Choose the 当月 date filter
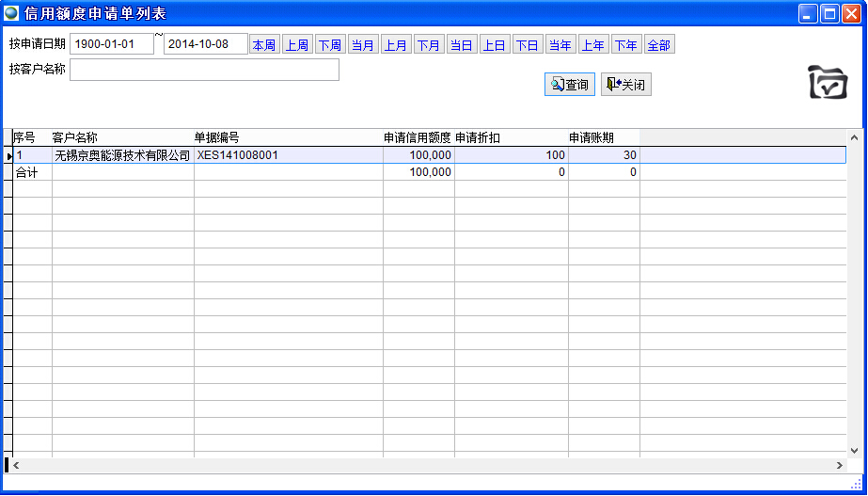The width and height of the screenshot is (868, 496). (363, 45)
